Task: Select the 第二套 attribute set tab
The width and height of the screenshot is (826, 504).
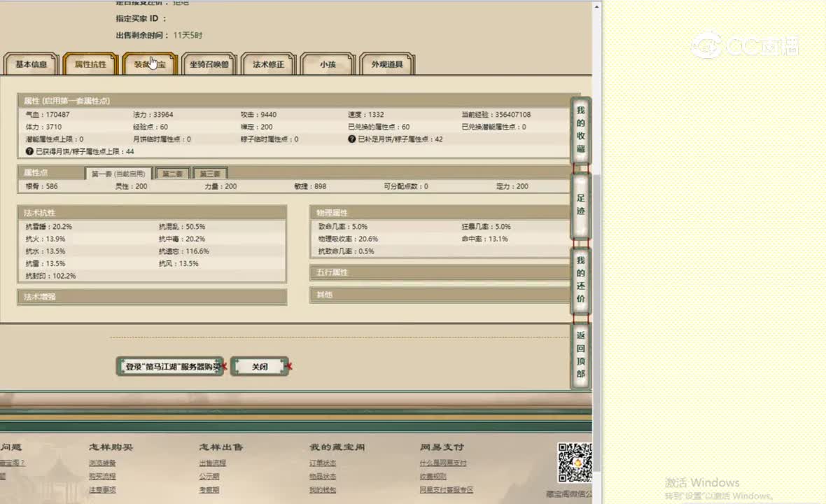Action: point(173,174)
